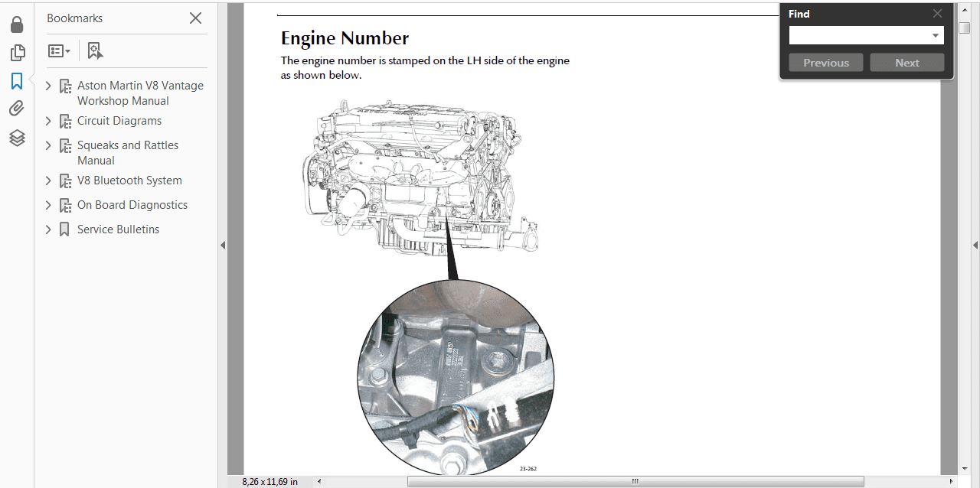Click the vertical scrollbar up arrow
Image resolution: width=980 pixels, height=488 pixels.
point(965,8)
